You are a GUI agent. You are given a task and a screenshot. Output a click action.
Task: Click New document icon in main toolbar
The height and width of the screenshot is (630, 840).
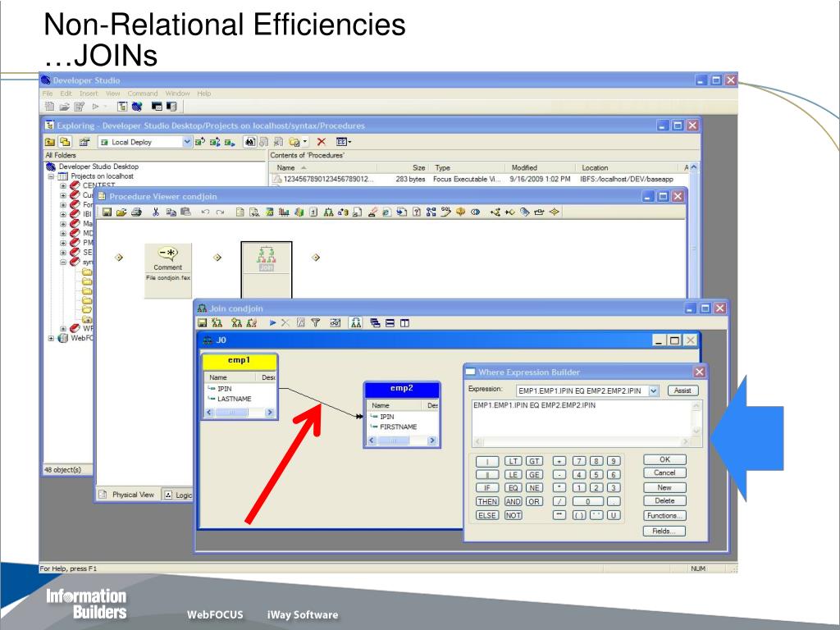(x=50, y=107)
